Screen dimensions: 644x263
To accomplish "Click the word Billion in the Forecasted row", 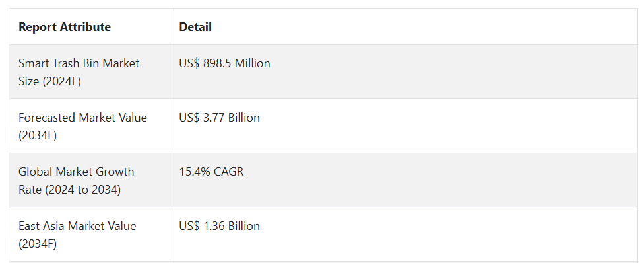I will tap(244, 118).
